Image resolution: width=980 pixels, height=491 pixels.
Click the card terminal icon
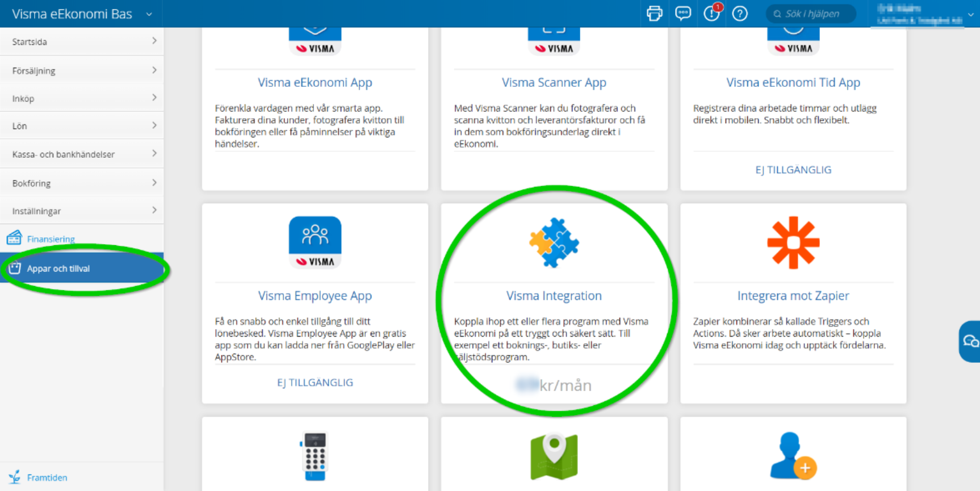[x=315, y=456]
